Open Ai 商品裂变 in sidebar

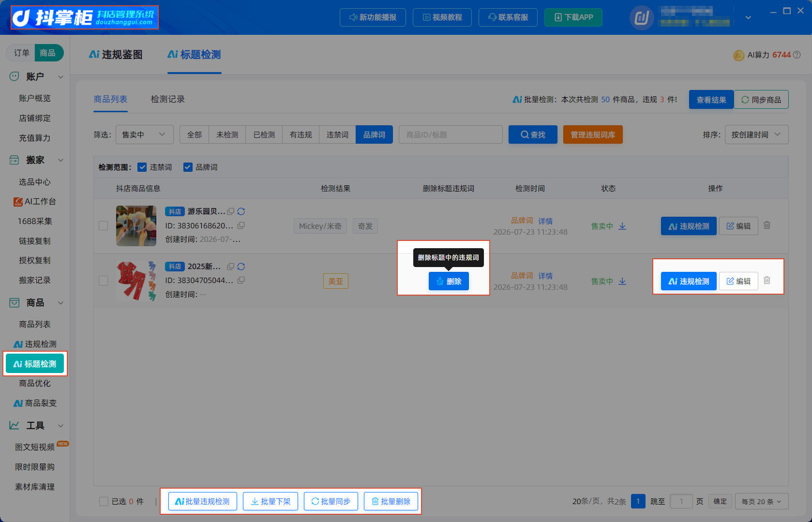coord(35,403)
